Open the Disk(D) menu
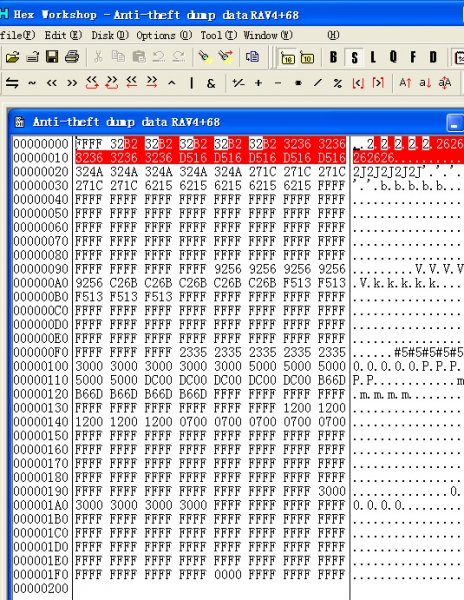Screen dimensions: 464x600 pyautogui.click(x=110, y=35)
